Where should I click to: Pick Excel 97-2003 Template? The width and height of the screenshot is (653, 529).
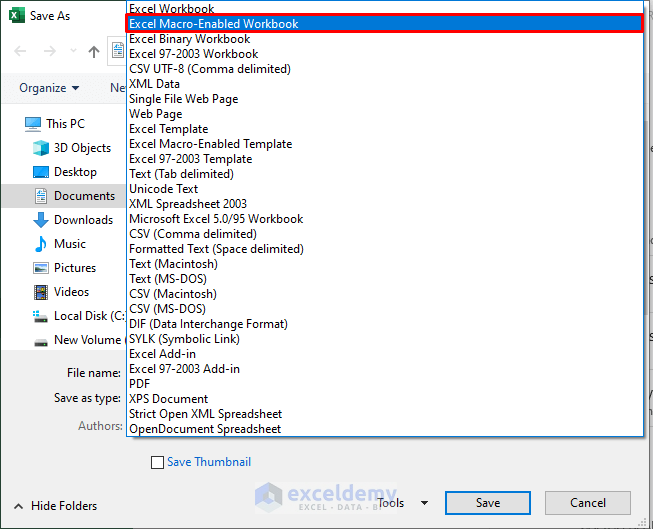[385, 159]
